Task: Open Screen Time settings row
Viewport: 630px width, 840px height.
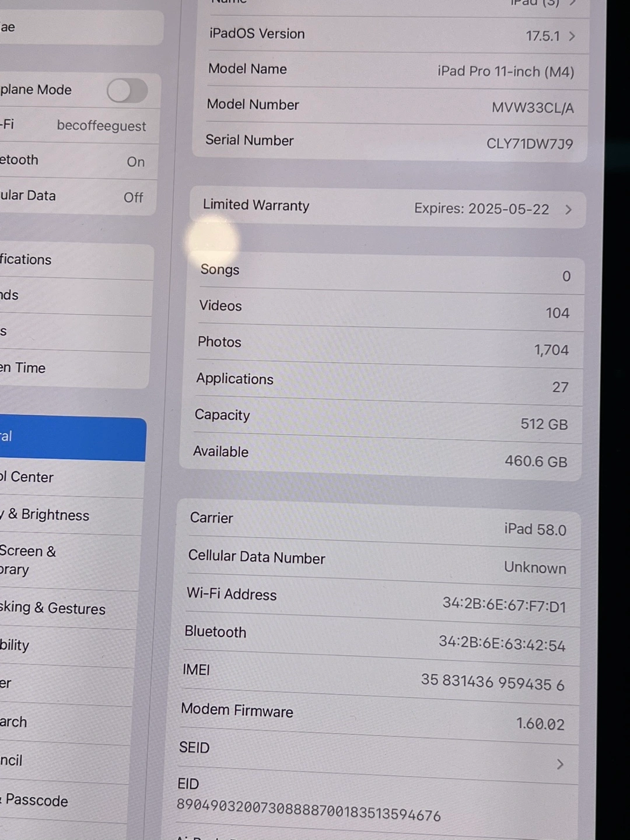Action: pos(75,369)
